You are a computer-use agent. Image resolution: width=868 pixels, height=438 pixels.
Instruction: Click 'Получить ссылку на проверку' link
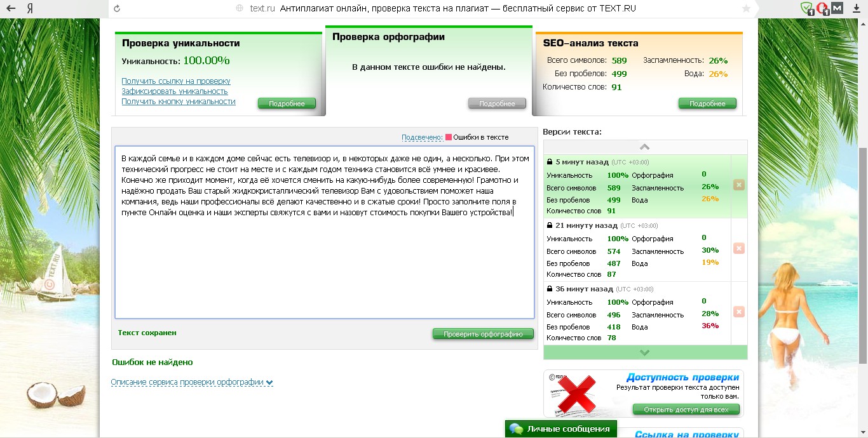tap(176, 81)
